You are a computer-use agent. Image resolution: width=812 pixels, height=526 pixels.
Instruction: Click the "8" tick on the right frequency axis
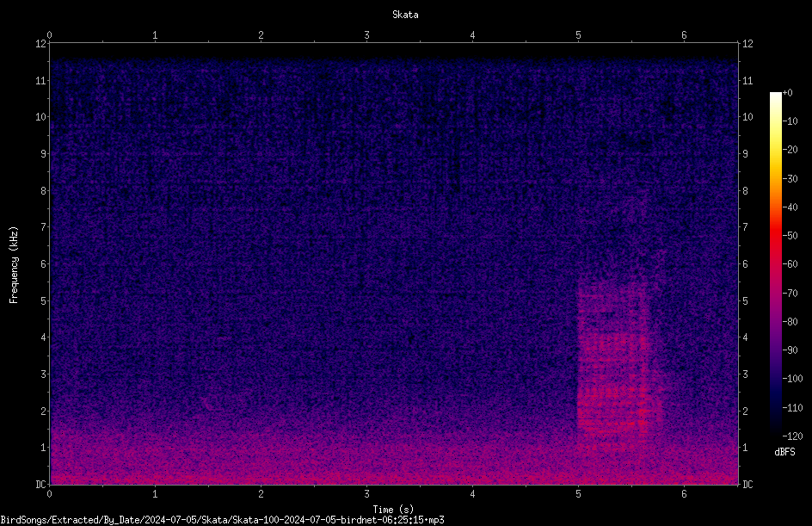[745, 191]
